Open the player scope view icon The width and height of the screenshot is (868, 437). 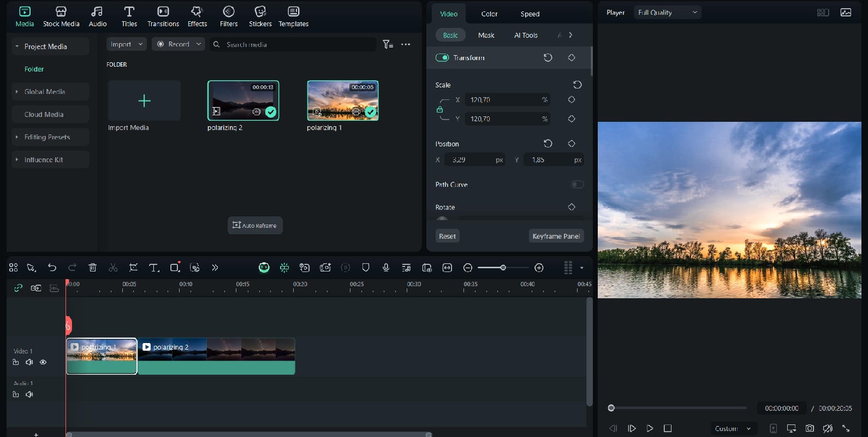(846, 13)
